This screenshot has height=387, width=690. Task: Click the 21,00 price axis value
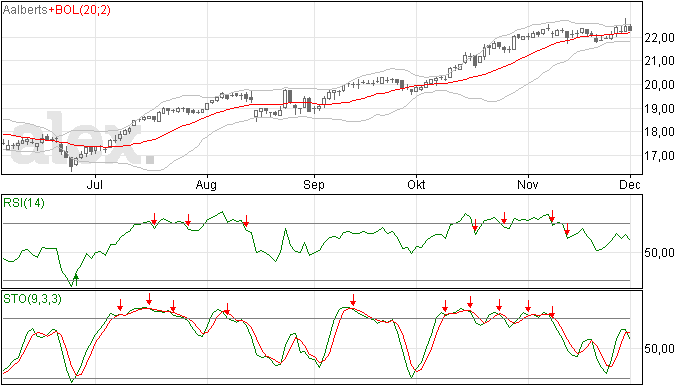tap(659, 61)
